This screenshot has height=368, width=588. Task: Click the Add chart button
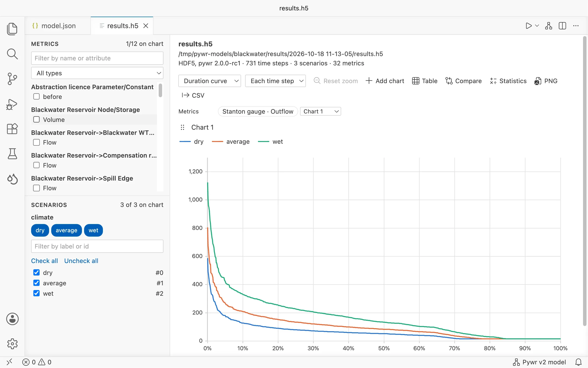click(x=385, y=81)
